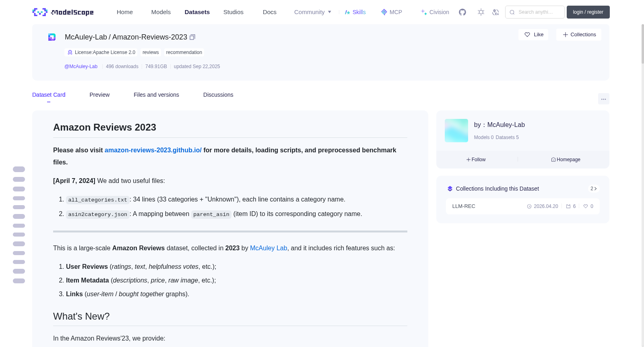The height and width of the screenshot is (347, 644).
Task: Click the heart icon in LLM-REC row
Action: coord(586,206)
